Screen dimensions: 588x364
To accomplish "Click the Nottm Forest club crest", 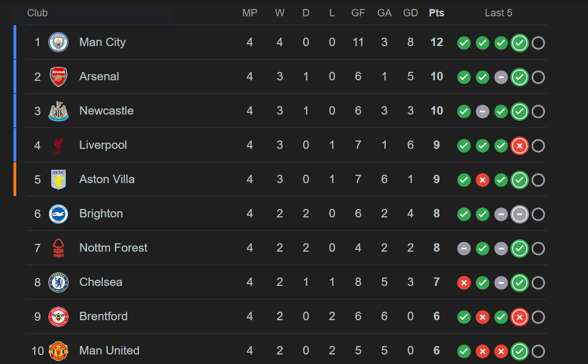I will point(58,248).
